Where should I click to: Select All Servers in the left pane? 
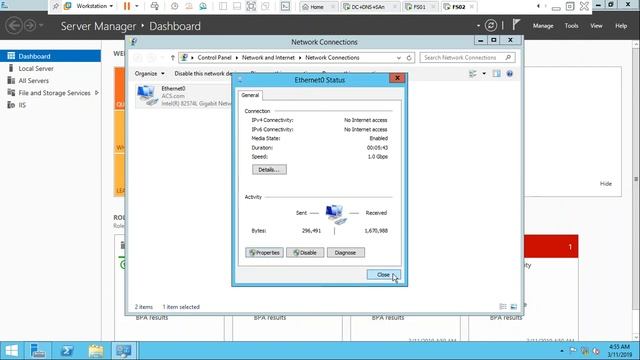(50, 80)
